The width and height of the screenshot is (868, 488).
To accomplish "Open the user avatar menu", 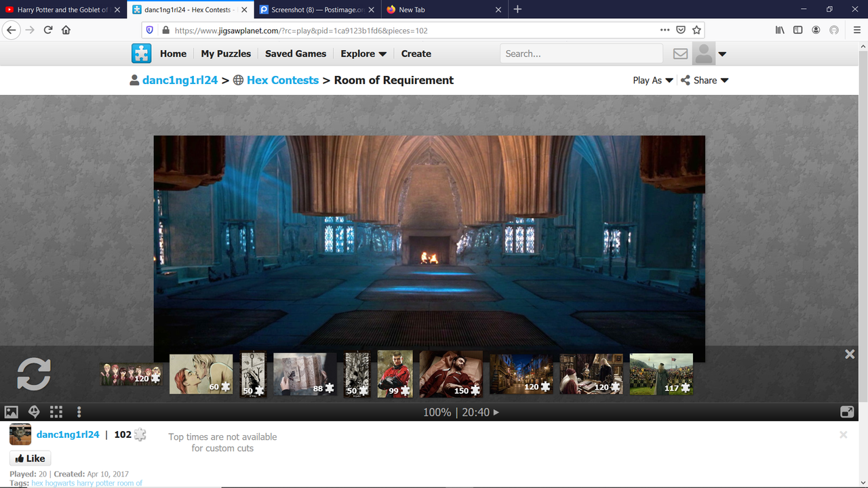I will pos(709,54).
